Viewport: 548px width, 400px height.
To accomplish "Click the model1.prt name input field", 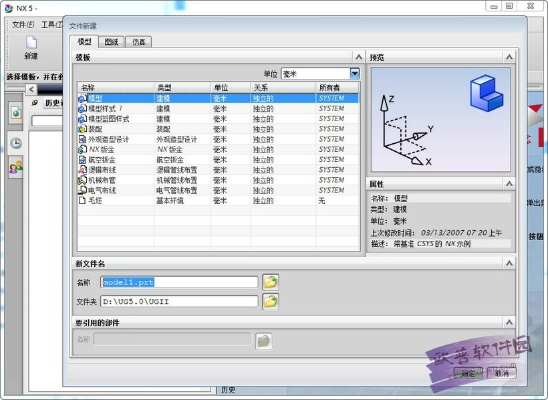I will (x=179, y=282).
